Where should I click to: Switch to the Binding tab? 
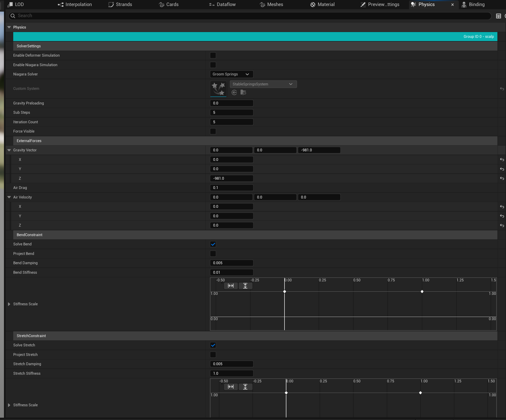click(x=473, y=4)
